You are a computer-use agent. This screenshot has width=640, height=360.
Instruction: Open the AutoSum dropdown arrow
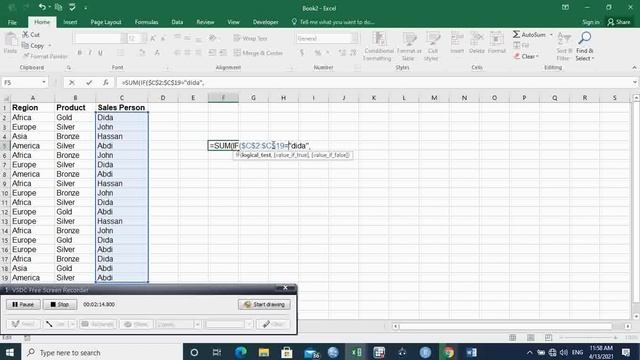coord(551,35)
